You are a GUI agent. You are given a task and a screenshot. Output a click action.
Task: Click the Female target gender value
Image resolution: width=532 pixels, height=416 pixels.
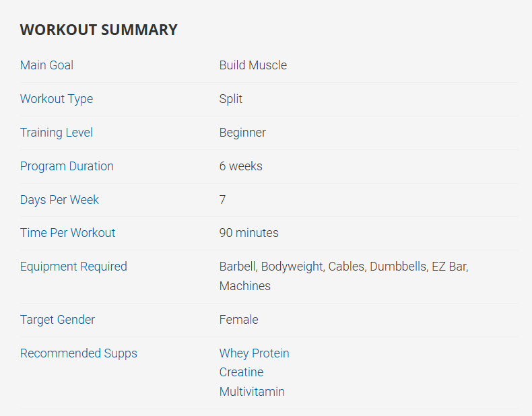(x=238, y=320)
